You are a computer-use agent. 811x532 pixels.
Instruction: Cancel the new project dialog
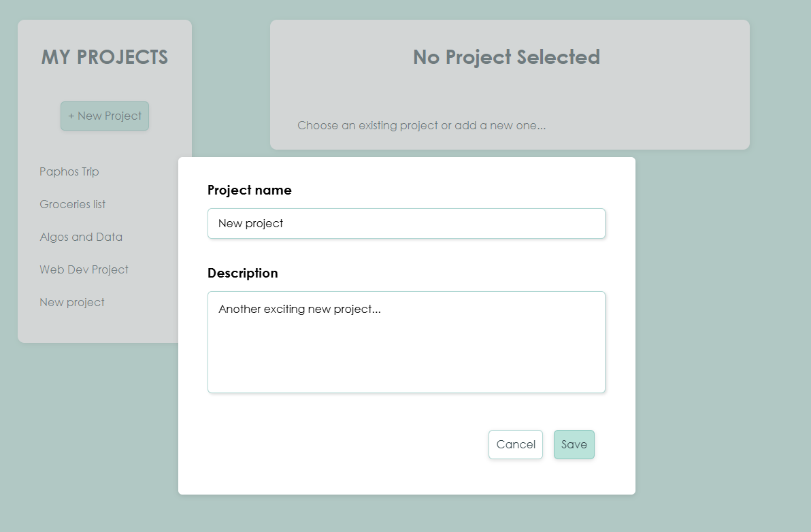point(515,444)
